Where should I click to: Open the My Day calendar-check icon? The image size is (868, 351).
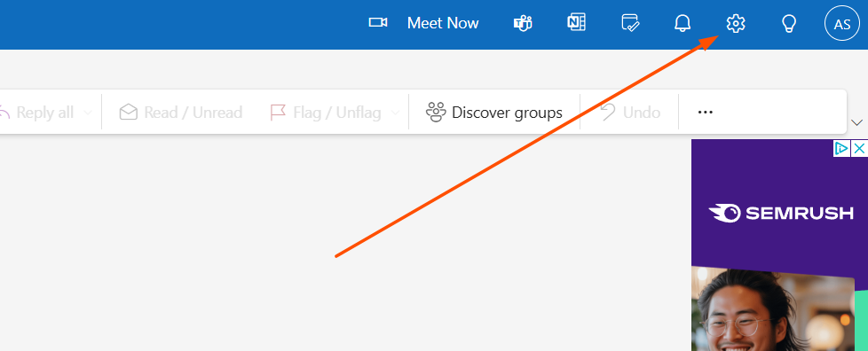[x=630, y=23]
